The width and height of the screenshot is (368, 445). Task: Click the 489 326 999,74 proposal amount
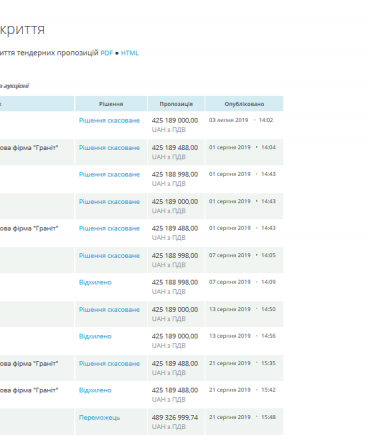pos(175,418)
